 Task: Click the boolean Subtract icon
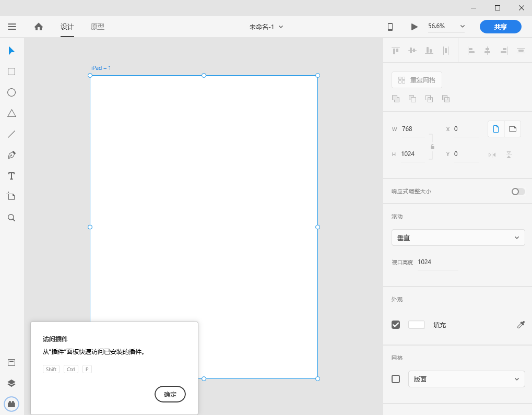pyautogui.click(x=412, y=99)
